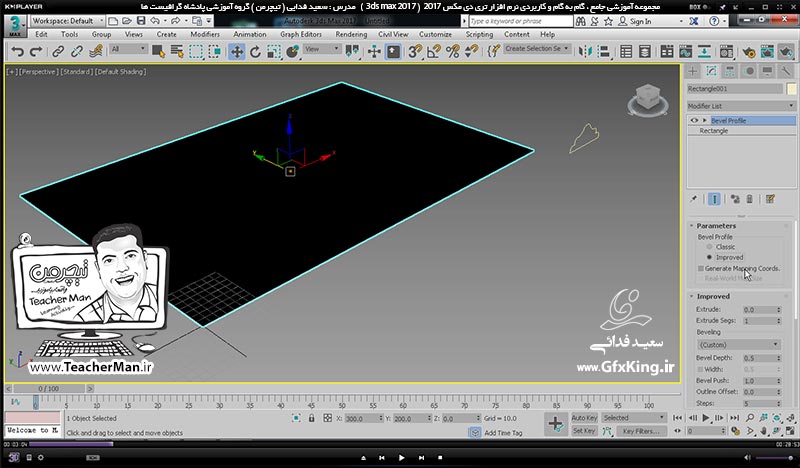Switch to the Hierarchy panel tab
Image resolution: width=800 pixels, height=468 pixels.
(730, 71)
